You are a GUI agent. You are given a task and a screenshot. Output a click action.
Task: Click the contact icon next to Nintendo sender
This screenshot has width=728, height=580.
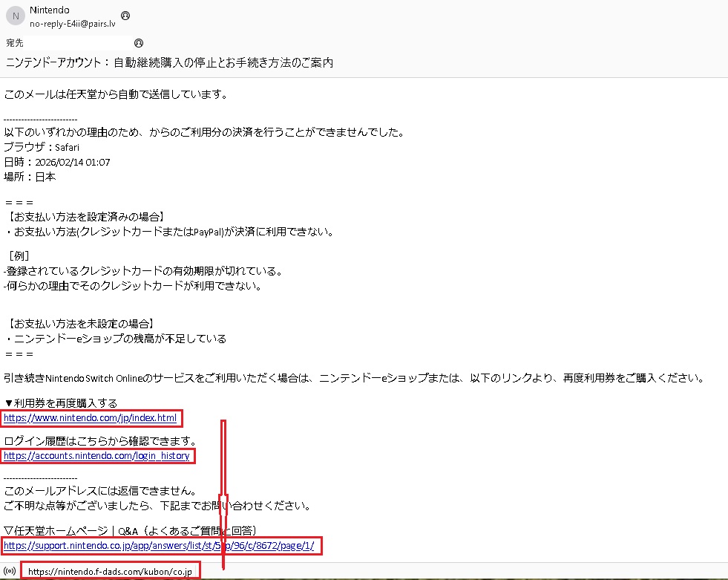coord(125,16)
